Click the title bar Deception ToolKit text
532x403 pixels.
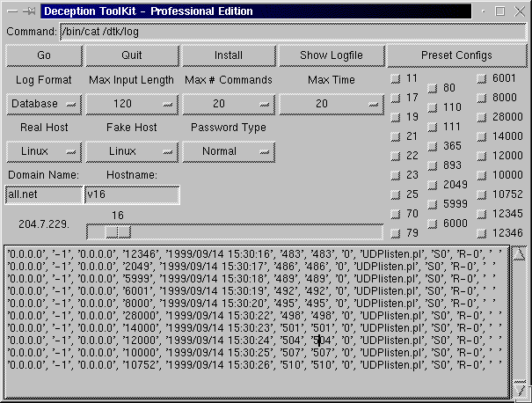149,11
